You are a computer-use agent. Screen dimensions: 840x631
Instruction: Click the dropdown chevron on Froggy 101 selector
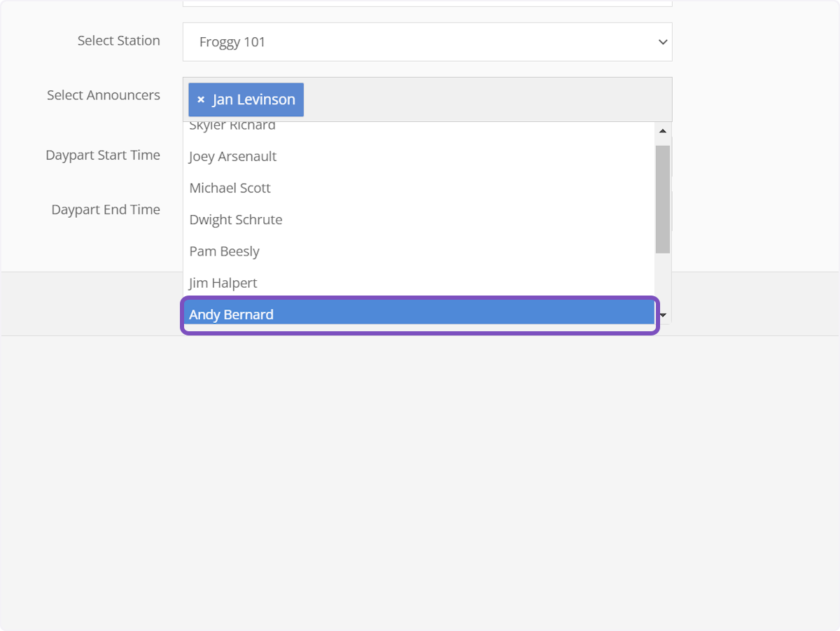click(x=662, y=42)
